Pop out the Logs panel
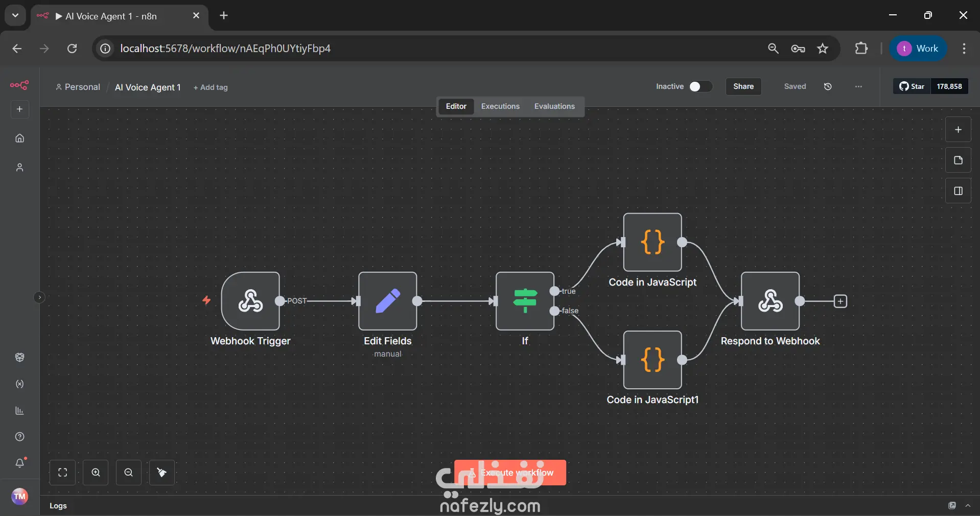 pyautogui.click(x=952, y=506)
